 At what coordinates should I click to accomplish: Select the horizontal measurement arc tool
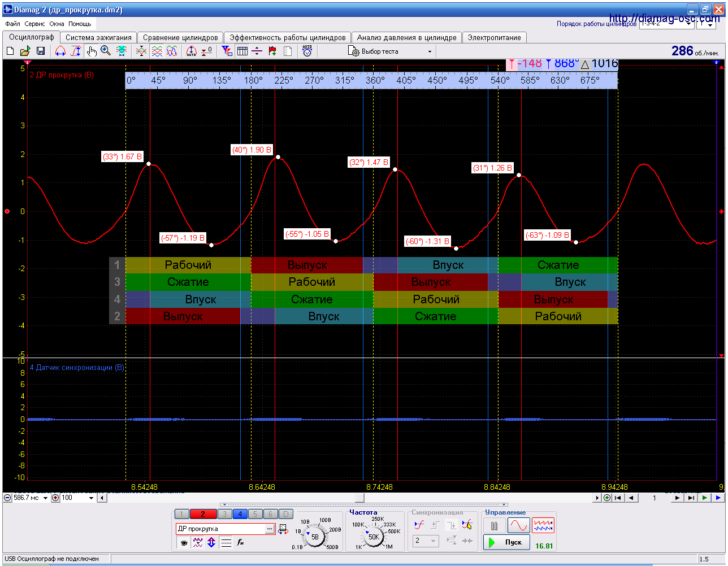(x=60, y=51)
